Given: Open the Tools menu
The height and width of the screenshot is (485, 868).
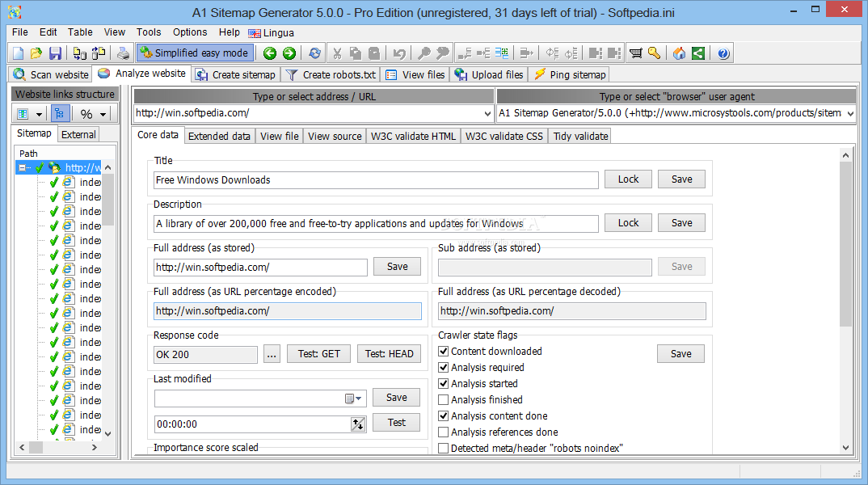Looking at the screenshot, I should point(149,32).
